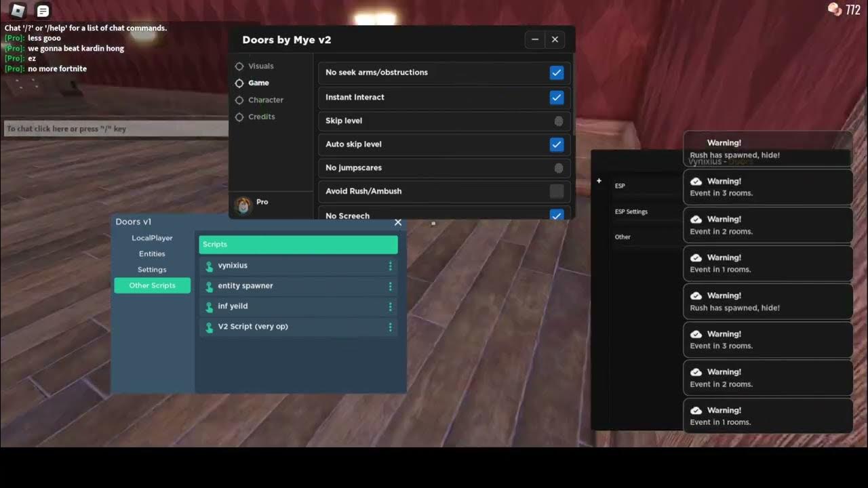The width and height of the screenshot is (868, 488).
Task: Click the person icon beside vynixius
Action: click(209, 266)
